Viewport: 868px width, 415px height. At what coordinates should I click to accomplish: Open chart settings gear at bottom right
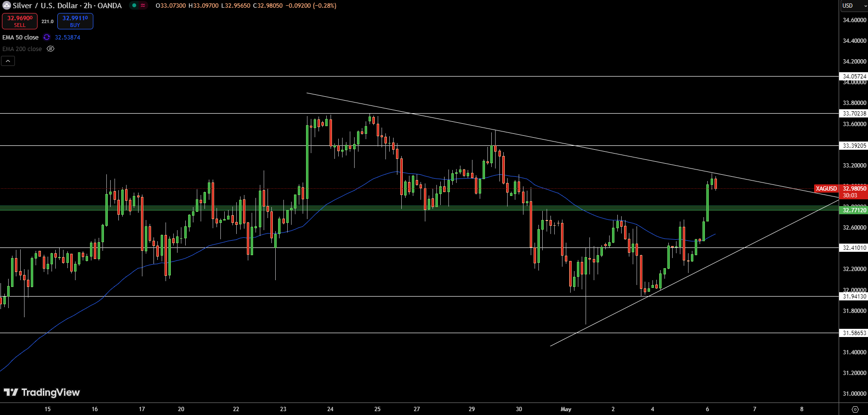855,409
